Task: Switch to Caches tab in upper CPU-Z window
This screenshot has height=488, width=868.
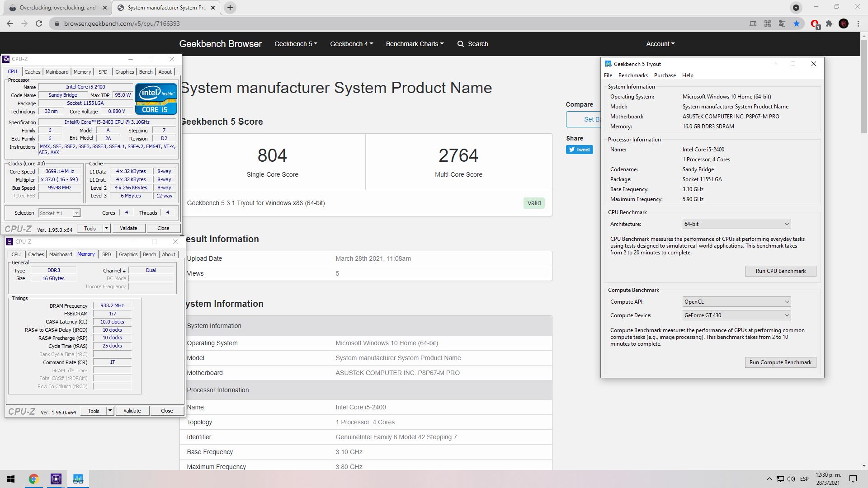Action: pos(32,72)
